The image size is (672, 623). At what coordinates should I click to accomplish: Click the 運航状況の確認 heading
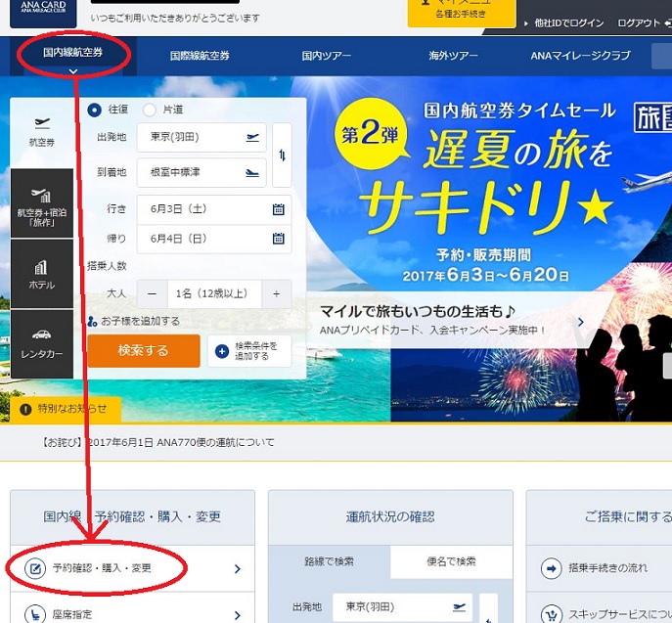point(390,516)
